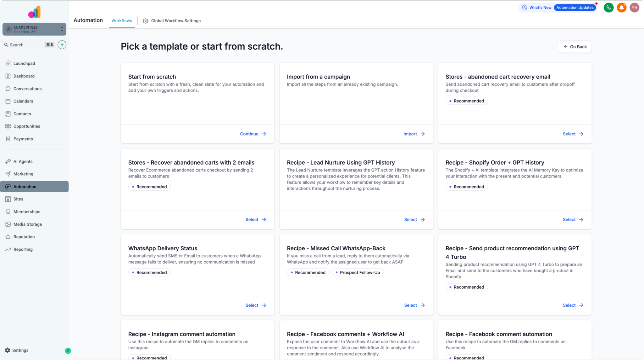
Task: Open YR user profile avatar
Action: pyautogui.click(x=634, y=8)
